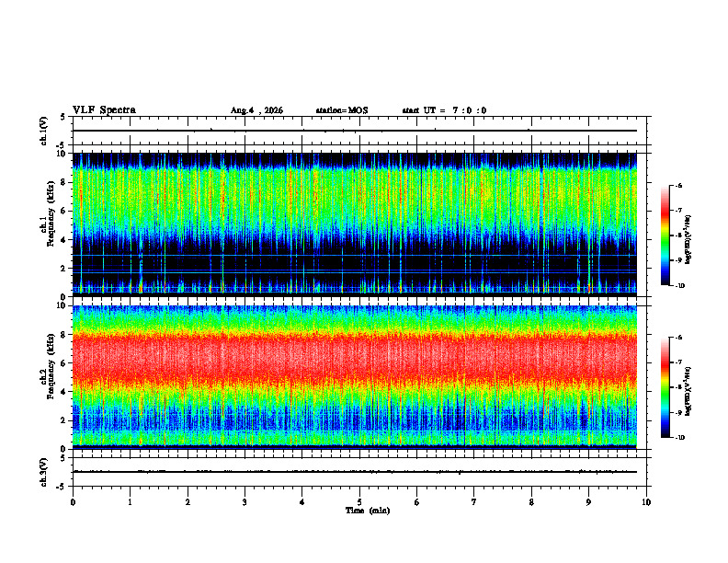Click time axis tick label "10"
Image resolution: width=728 pixels, height=563 pixels.
(646, 502)
